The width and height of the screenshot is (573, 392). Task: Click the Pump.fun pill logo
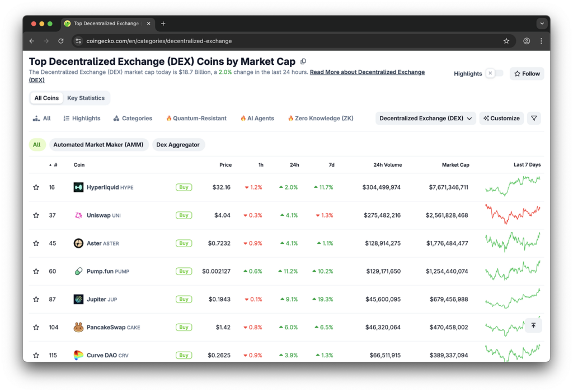(x=78, y=271)
